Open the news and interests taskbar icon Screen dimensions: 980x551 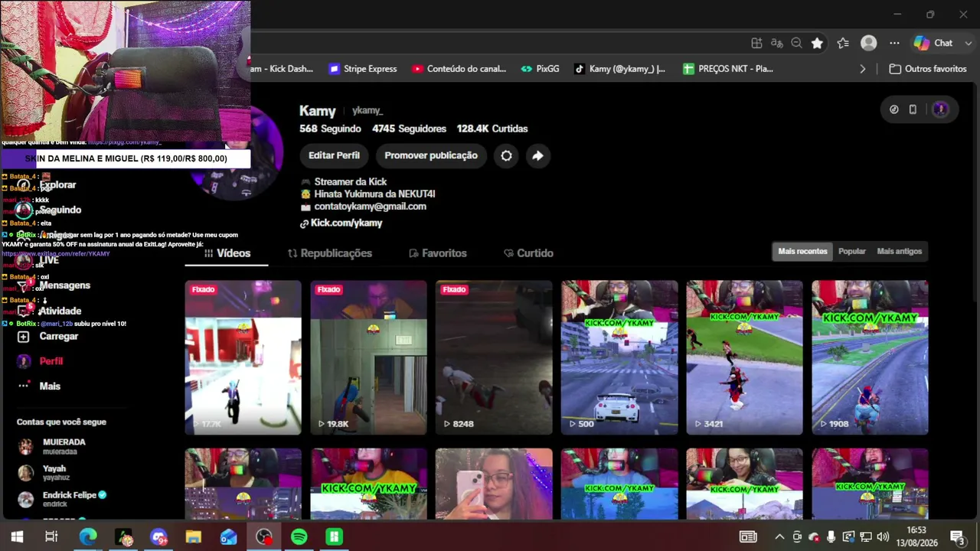748,537
